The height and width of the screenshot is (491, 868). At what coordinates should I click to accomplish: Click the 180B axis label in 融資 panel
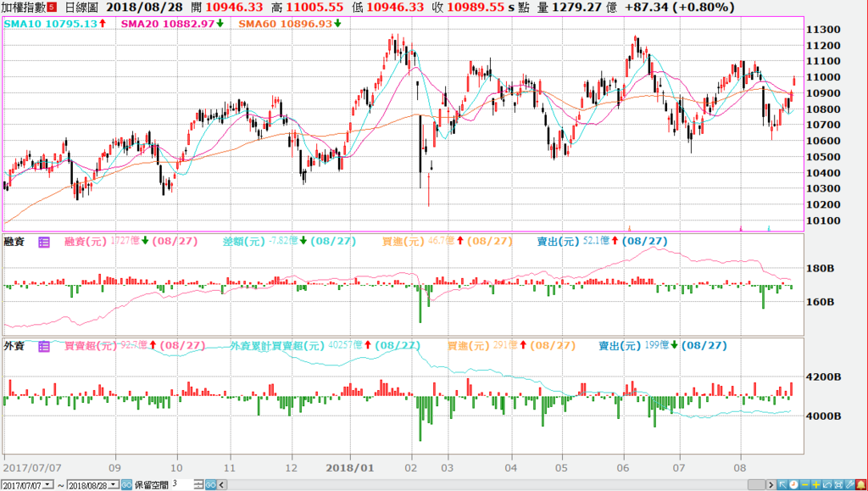821,269
